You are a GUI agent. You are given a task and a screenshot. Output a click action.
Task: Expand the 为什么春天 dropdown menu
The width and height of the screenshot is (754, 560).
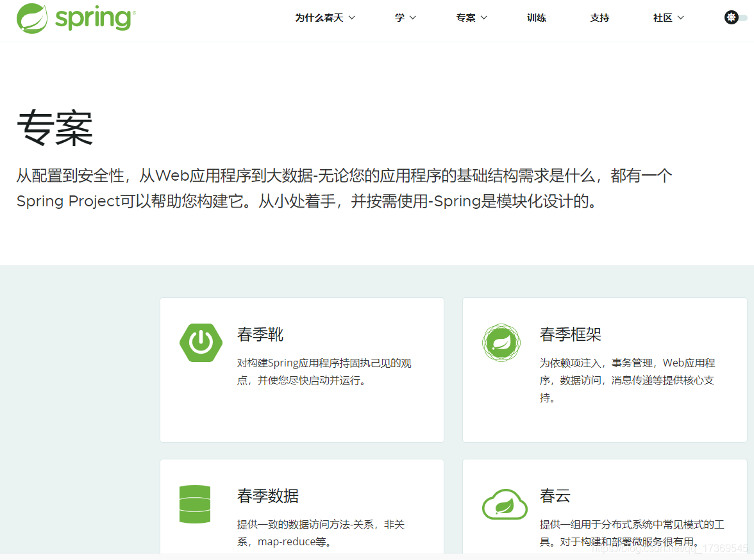tap(325, 18)
